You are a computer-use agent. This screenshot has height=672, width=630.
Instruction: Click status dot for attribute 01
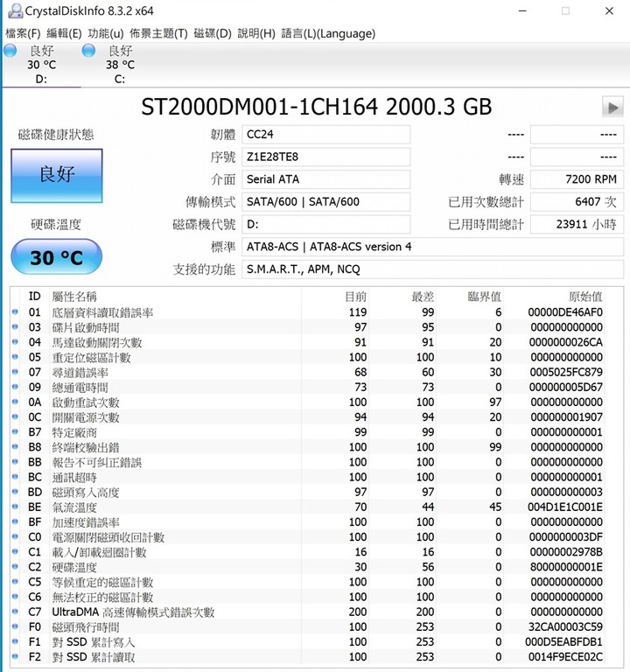click(x=15, y=312)
